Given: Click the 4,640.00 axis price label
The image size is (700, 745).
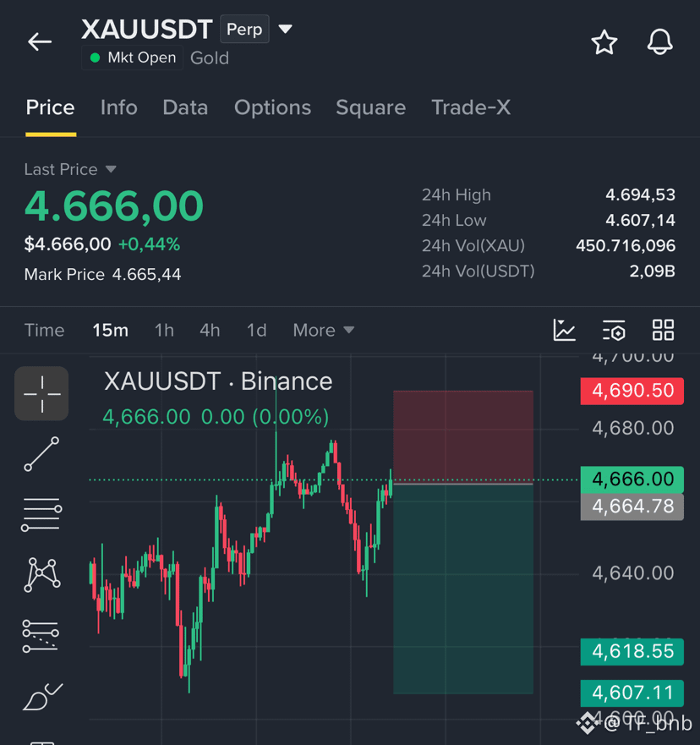Looking at the screenshot, I should 633,573.
